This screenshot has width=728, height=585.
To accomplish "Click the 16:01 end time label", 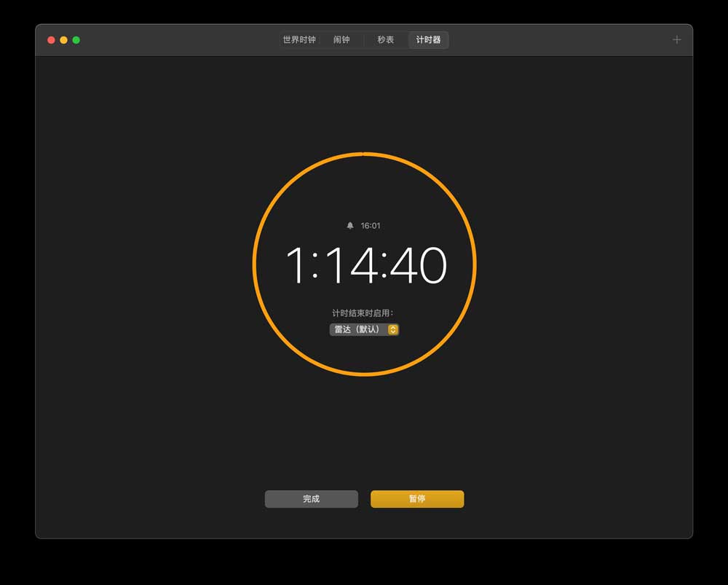I will click(371, 226).
